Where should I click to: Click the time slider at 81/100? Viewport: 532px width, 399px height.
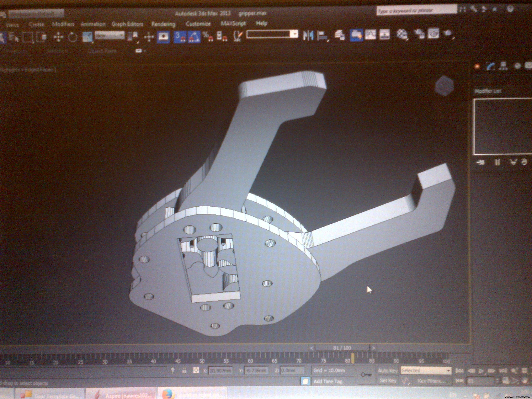[342, 348]
